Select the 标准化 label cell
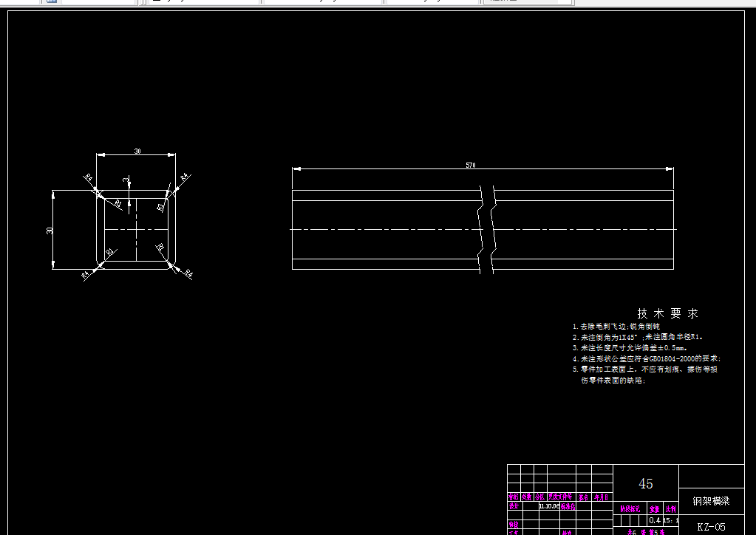Viewport: 756px width, 535px height. (x=568, y=506)
